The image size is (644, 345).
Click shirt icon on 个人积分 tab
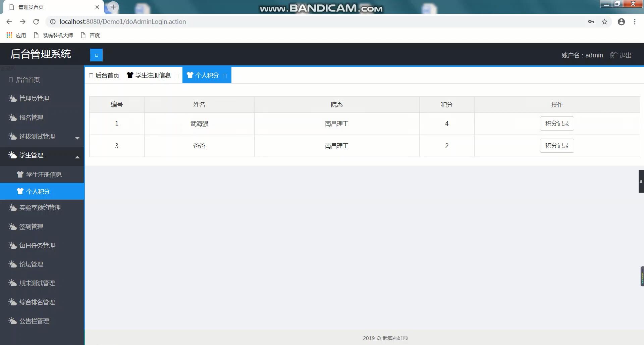(190, 75)
